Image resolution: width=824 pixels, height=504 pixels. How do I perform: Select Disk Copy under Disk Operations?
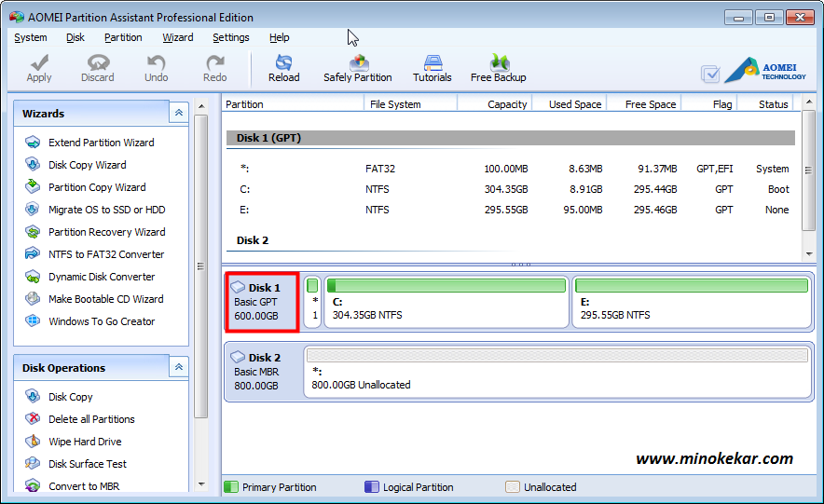coord(71,397)
